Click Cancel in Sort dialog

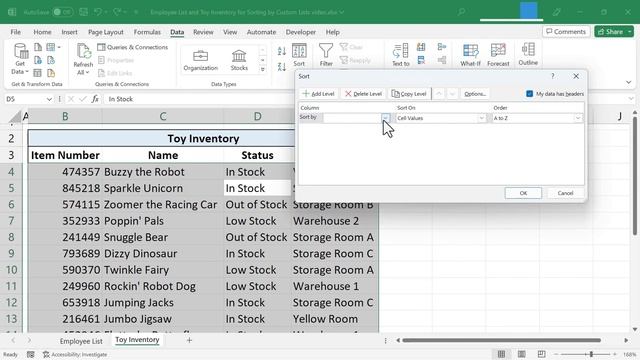pyautogui.click(x=565, y=193)
